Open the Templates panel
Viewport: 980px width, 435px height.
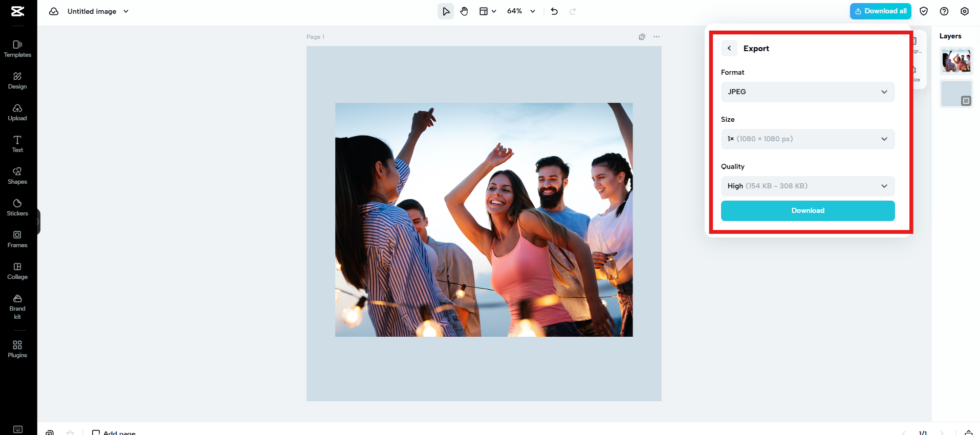17,49
